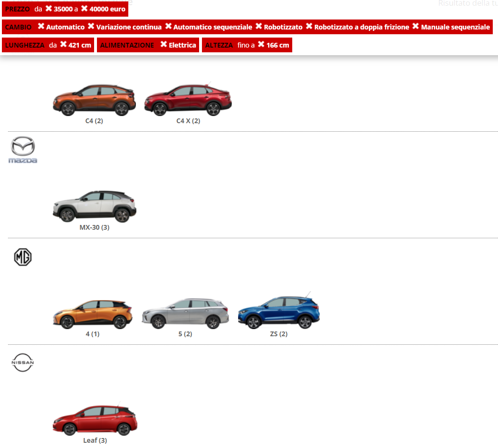Click the CAMBIO filter label
The image size is (498, 448).
tap(19, 27)
